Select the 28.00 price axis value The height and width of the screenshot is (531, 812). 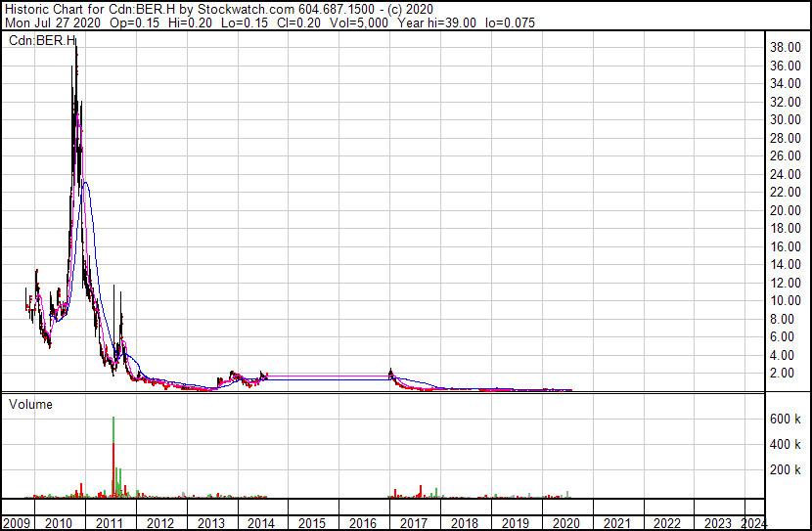pyautogui.click(x=786, y=138)
